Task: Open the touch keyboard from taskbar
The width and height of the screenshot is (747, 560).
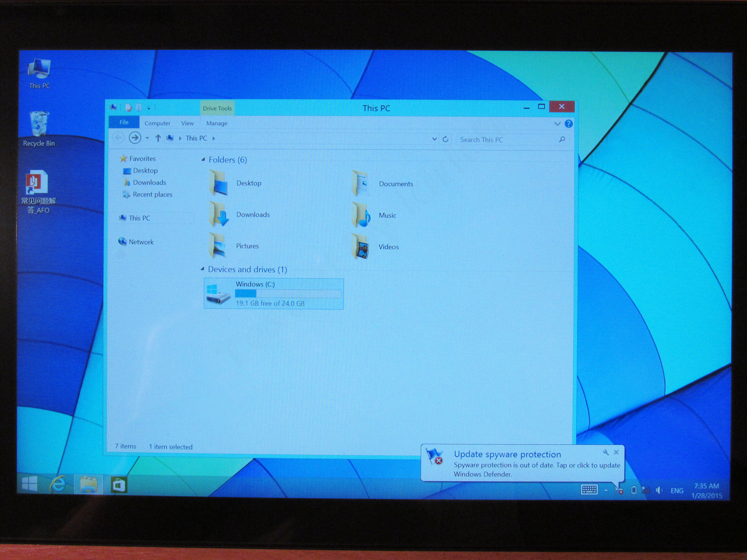Action: tap(589, 490)
